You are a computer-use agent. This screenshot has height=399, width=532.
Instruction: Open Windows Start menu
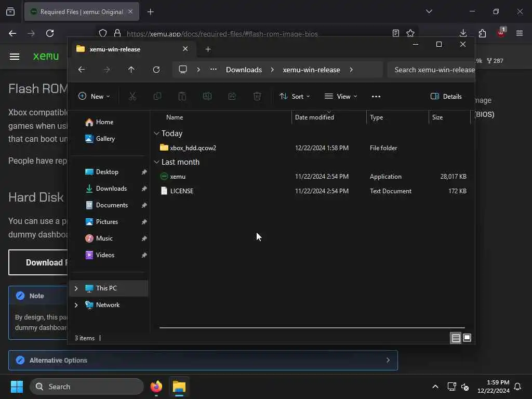(17, 387)
